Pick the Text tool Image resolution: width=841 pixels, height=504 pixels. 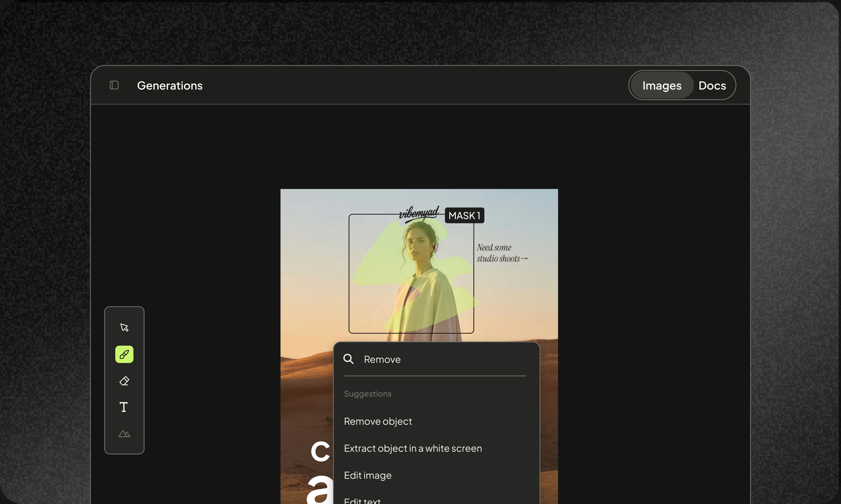tap(124, 407)
